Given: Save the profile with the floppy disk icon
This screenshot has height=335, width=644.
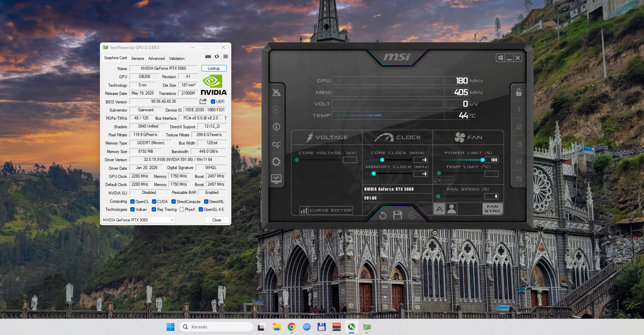Looking at the screenshot, I should point(397,215).
